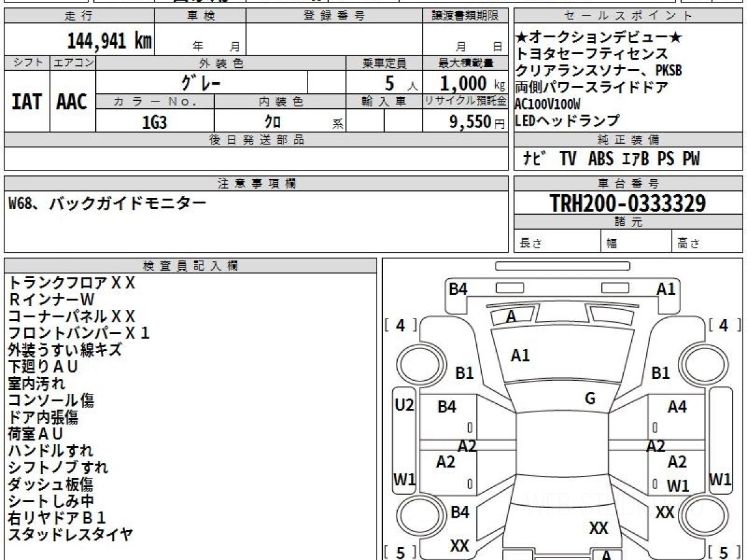Click the IAT shift type cell

pyautogui.click(x=27, y=101)
